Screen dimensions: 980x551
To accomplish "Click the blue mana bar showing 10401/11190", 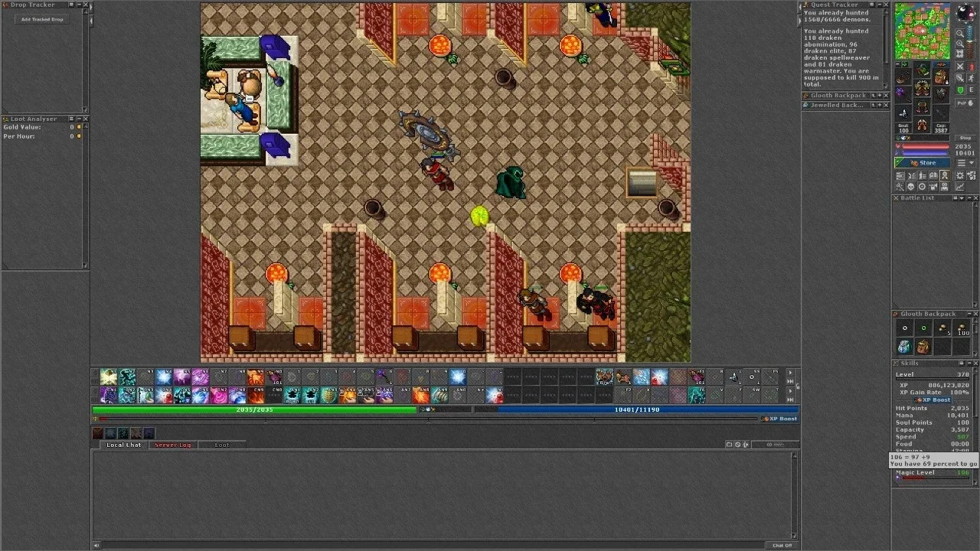I will pos(637,409).
